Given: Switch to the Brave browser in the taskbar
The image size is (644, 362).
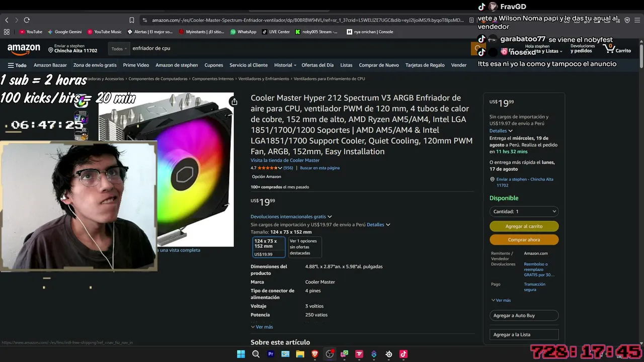Looking at the screenshot, I should 315,354.
